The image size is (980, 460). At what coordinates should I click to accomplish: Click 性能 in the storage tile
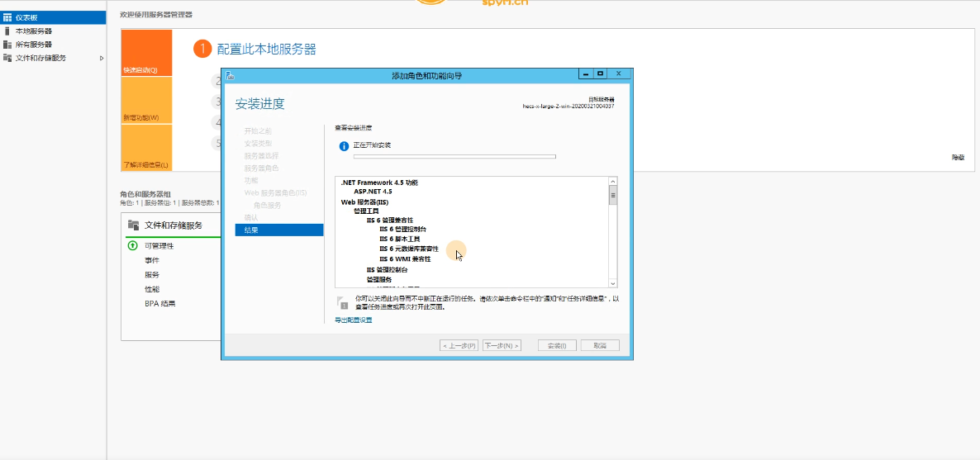pyautogui.click(x=152, y=289)
